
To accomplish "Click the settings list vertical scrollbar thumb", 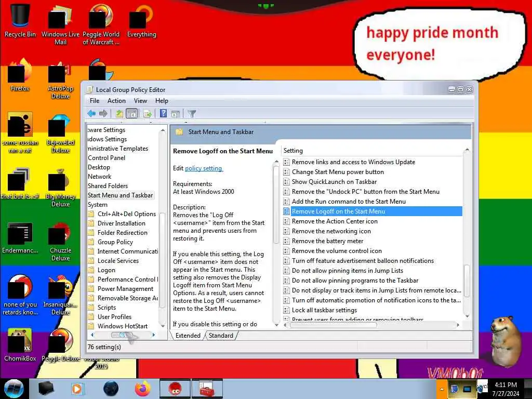I will 467,281.
